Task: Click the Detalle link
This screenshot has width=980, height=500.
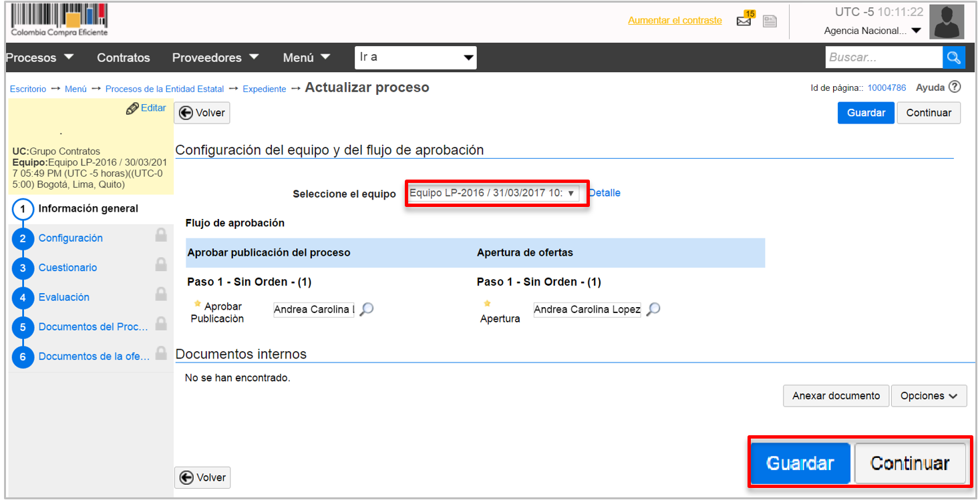Action: tap(605, 193)
